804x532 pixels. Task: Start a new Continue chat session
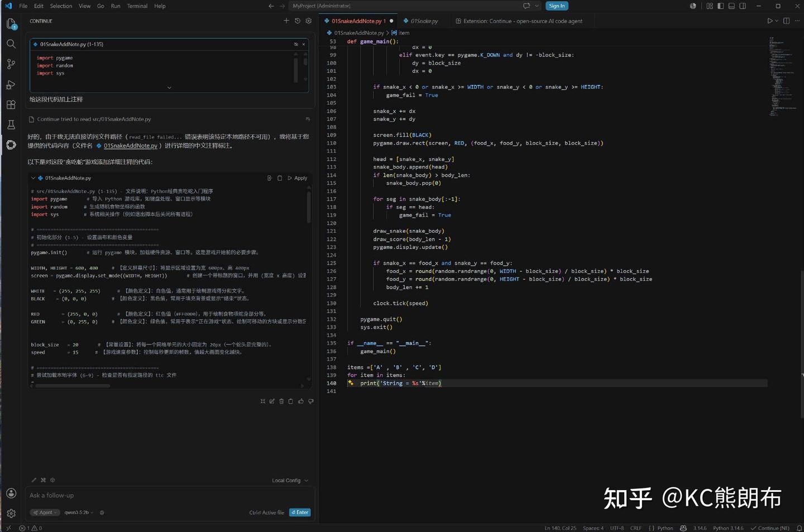286,21
